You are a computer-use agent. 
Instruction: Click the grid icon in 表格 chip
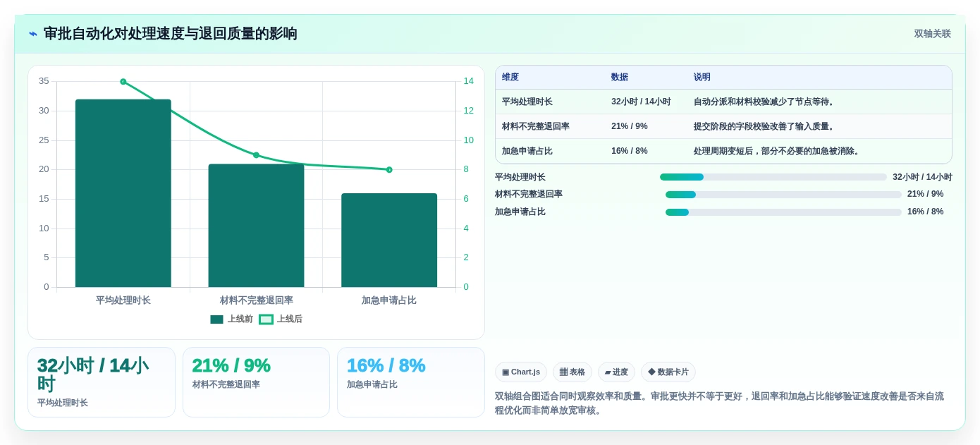563,372
